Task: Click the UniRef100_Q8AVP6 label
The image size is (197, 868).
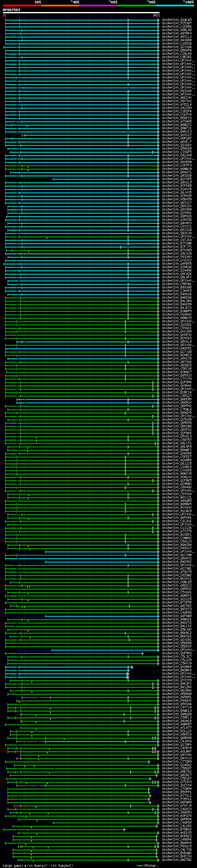Action: pyautogui.click(x=176, y=50)
